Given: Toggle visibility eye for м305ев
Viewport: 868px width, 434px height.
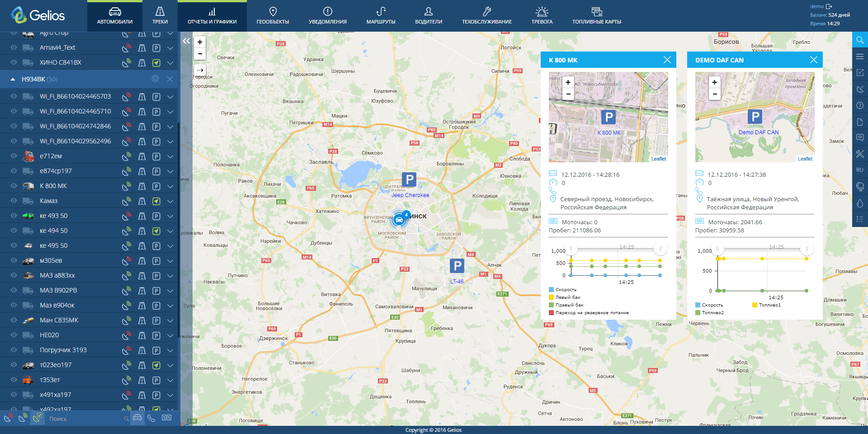Looking at the screenshot, I should point(14,260).
